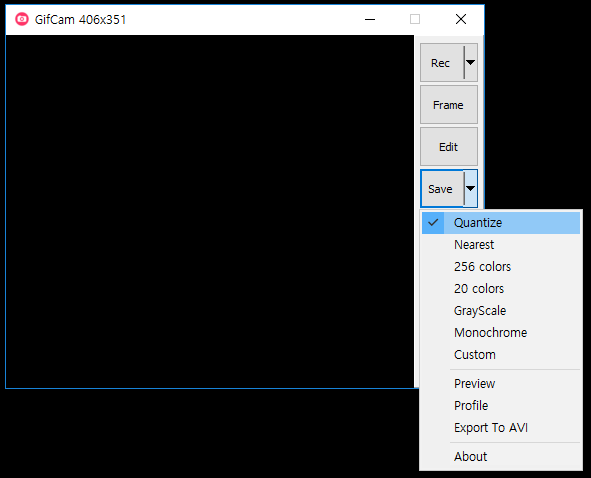
Task: Click the GifCam app icon in title bar
Action: 22,19
